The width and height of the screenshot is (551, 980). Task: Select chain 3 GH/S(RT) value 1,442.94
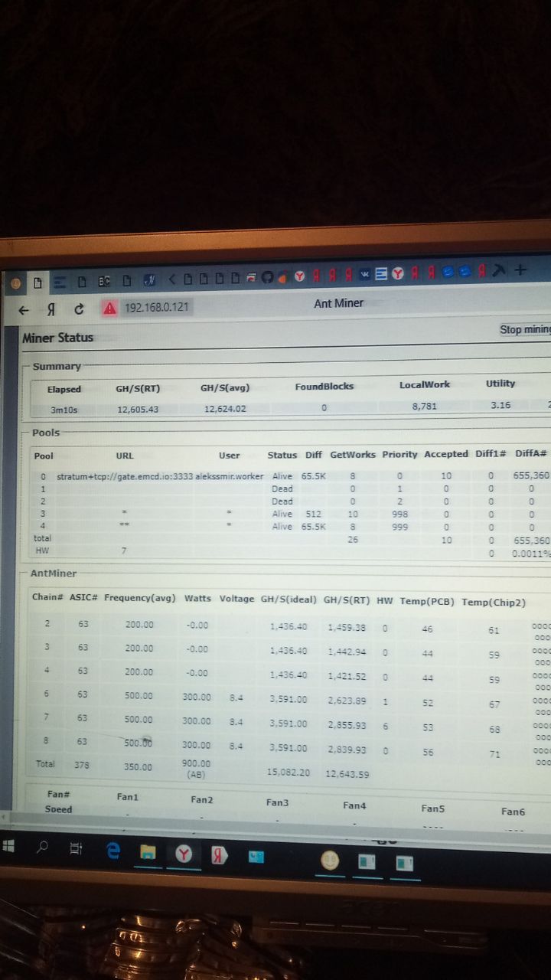tap(347, 652)
